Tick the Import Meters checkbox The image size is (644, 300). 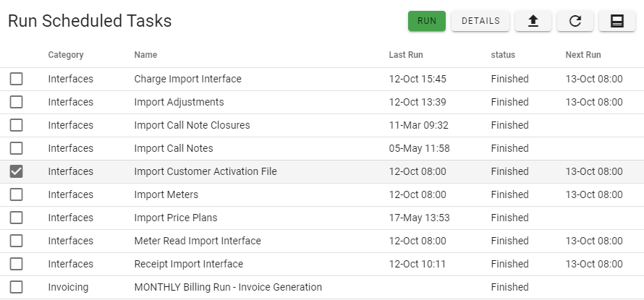tap(16, 194)
